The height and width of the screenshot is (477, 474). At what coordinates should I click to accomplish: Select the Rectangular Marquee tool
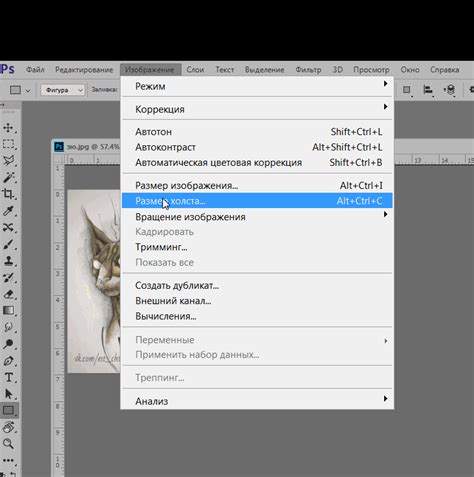pyautogui.click(x=9, y=144)
